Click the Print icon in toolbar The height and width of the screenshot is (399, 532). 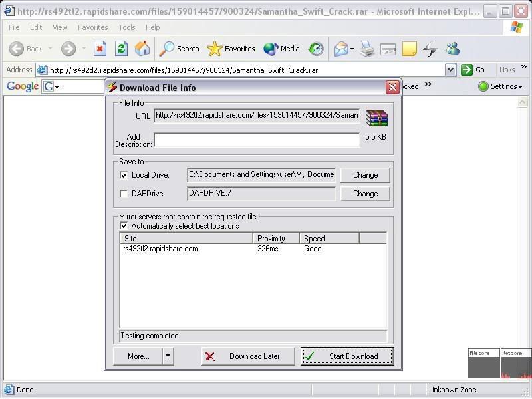pyautogui.click(x=367, y=49)
